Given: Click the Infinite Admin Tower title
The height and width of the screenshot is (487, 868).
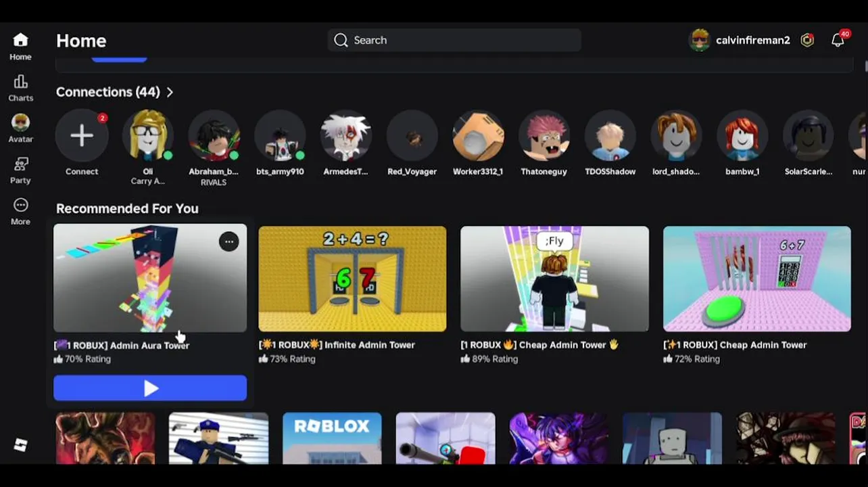Looking at the screenshot, I should (x=337, y=345).
